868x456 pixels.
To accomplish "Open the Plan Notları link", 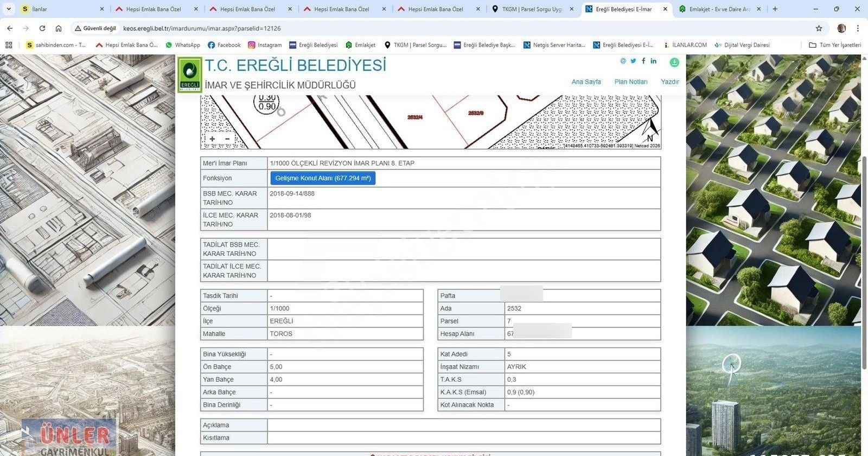I will (x=630, y=82).
